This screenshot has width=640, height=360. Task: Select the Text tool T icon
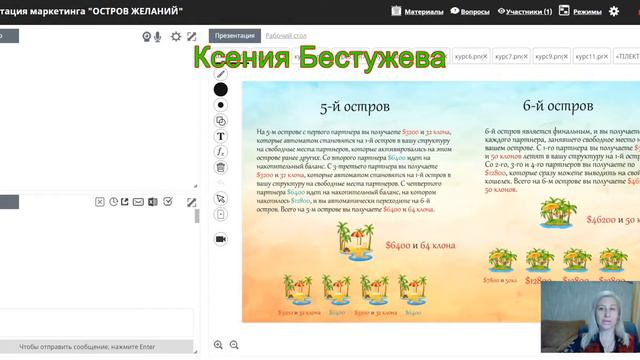click(x=221, y=136)
